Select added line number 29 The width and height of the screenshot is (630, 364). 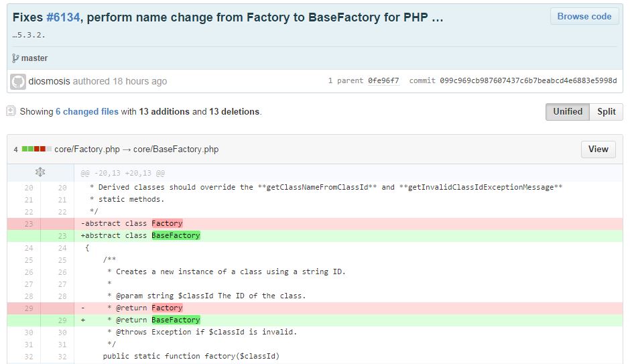pos(62,320)
